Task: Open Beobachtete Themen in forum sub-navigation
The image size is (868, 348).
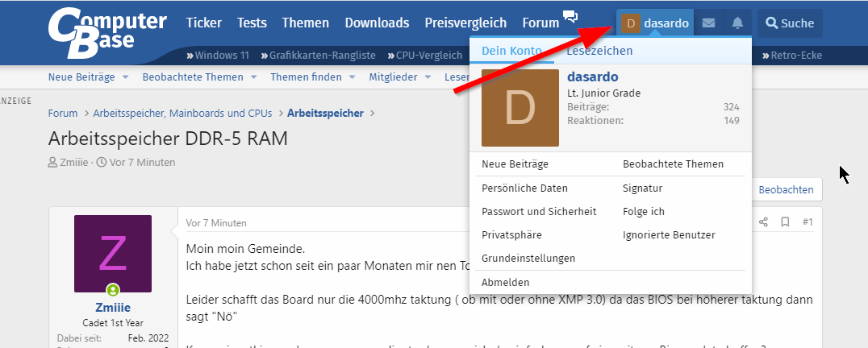Action: (193, 77)
